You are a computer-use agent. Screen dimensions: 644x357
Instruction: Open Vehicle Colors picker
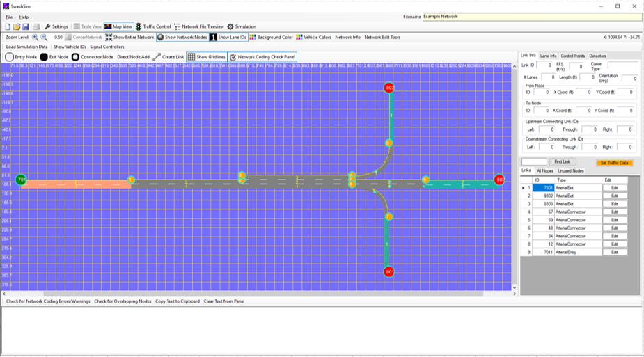click(313, 38)
